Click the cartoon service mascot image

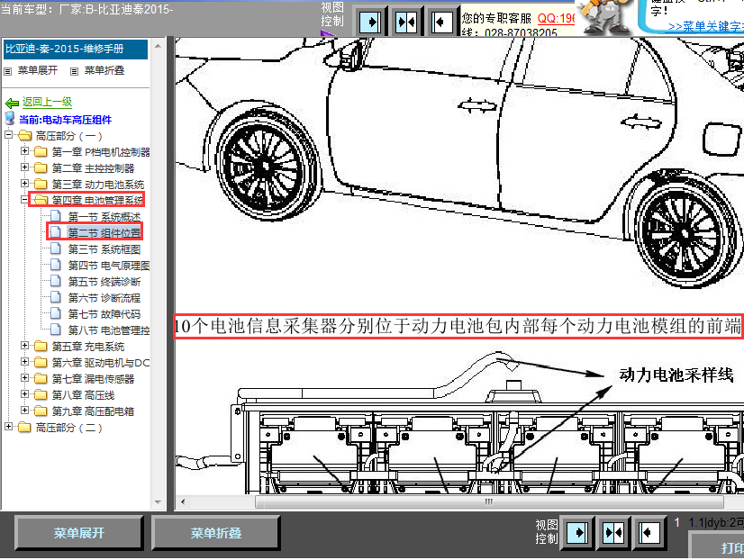click(x=605, y=17)
